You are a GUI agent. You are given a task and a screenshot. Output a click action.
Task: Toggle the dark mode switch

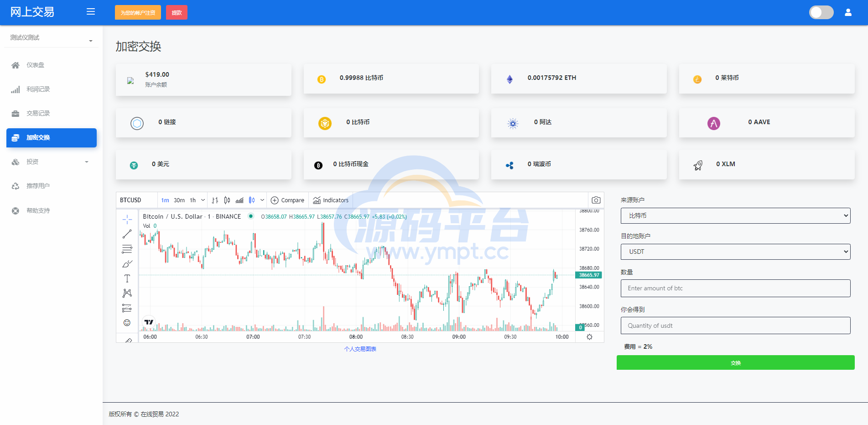(821, 12)
